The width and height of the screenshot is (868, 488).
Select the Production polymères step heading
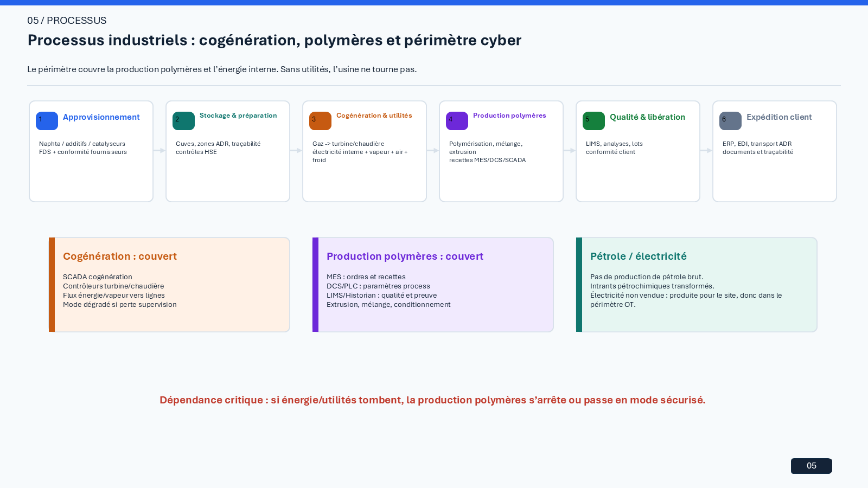509,115
